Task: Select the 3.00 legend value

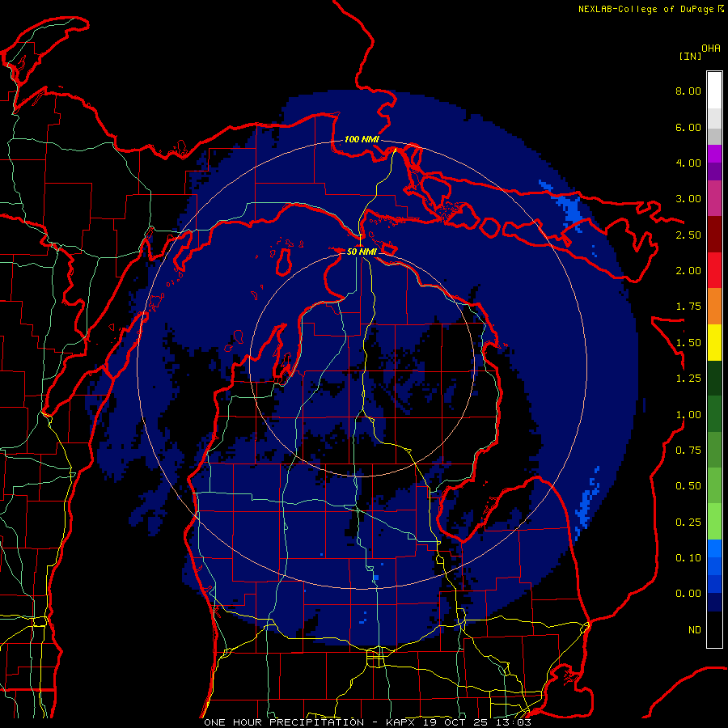Action: point(688,199)
